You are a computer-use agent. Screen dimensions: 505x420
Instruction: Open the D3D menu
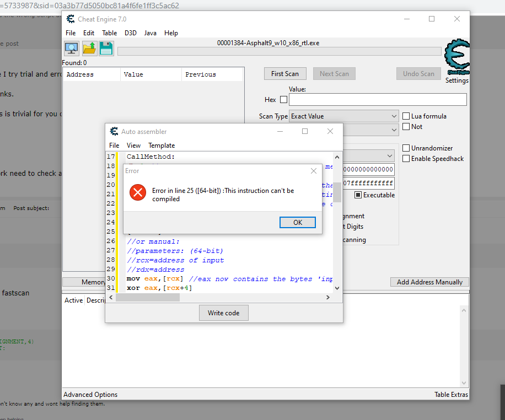coord(130,33)
